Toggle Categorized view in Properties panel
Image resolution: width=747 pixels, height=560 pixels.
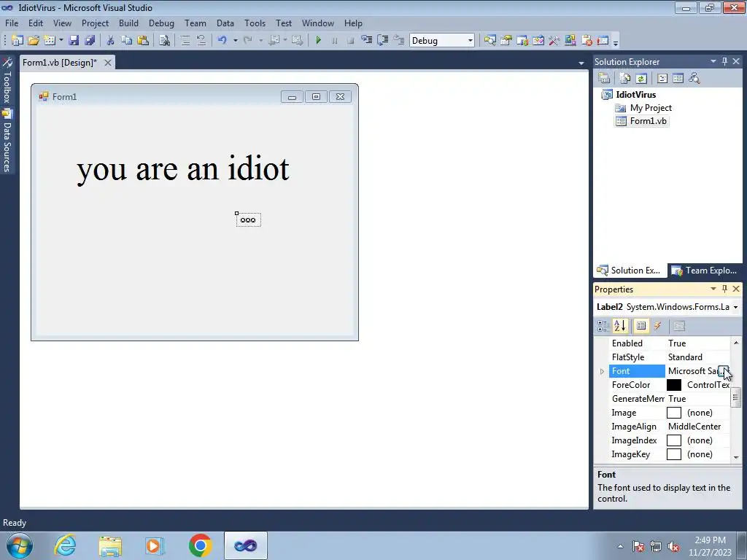pyautogui.click(x=603, y=326)
